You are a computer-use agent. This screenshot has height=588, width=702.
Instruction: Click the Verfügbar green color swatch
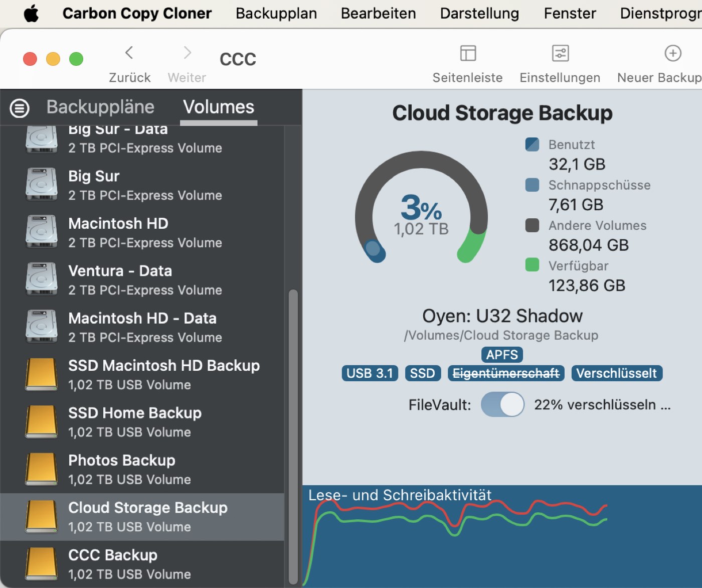[x=532, y=264]
